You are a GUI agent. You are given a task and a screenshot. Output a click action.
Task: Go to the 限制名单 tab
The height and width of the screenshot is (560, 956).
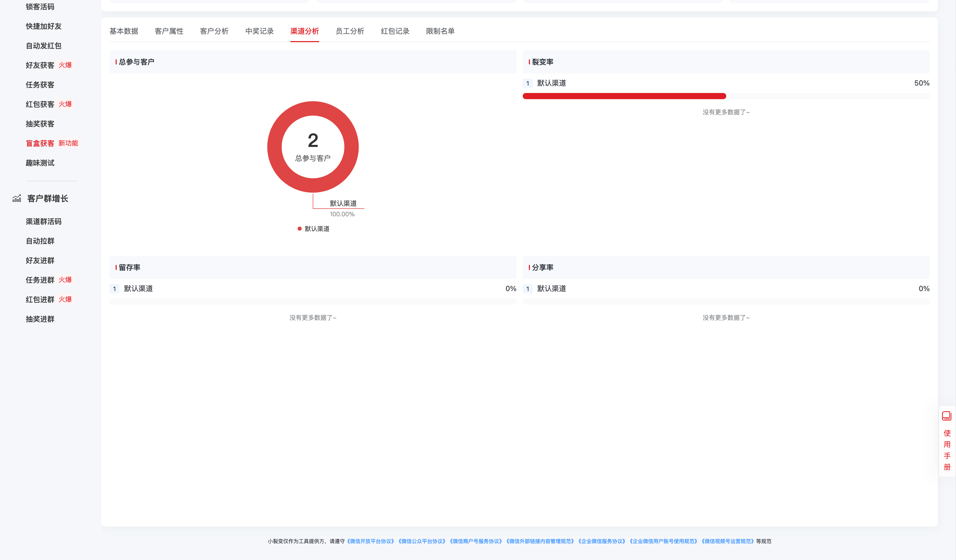(440, 31)
